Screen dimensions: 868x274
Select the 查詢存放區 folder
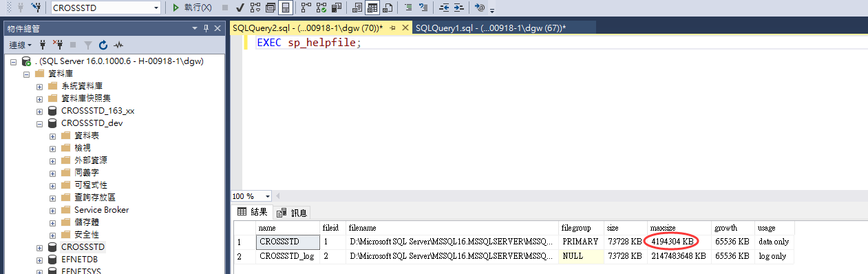pyautogui.click(x=94, y=198)
